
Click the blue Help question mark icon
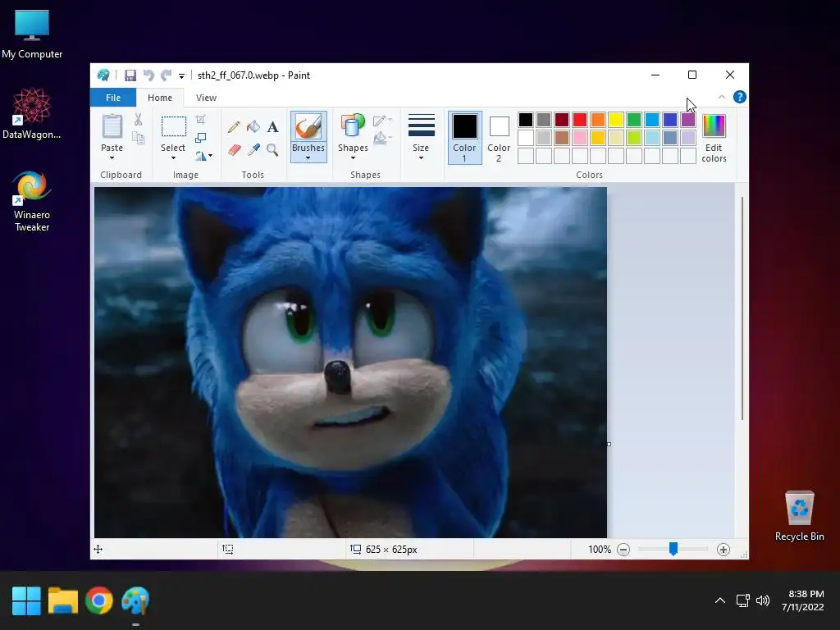740,97
